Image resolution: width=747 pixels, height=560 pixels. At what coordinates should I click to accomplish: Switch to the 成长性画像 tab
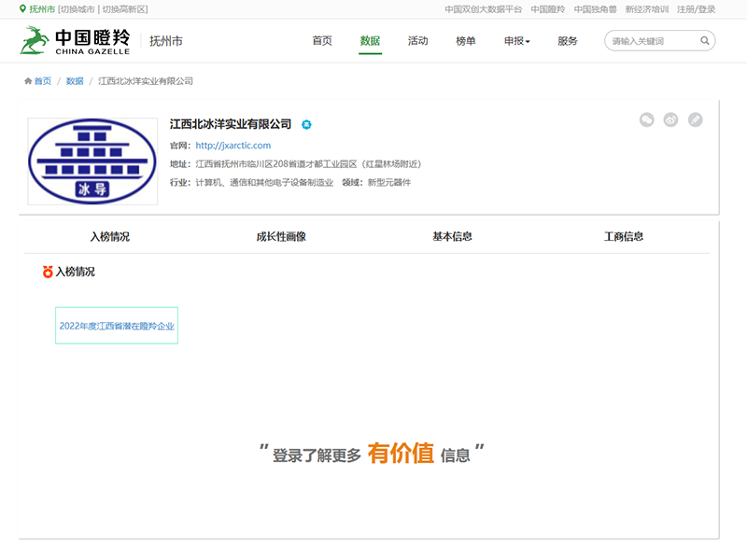[281, 237]
